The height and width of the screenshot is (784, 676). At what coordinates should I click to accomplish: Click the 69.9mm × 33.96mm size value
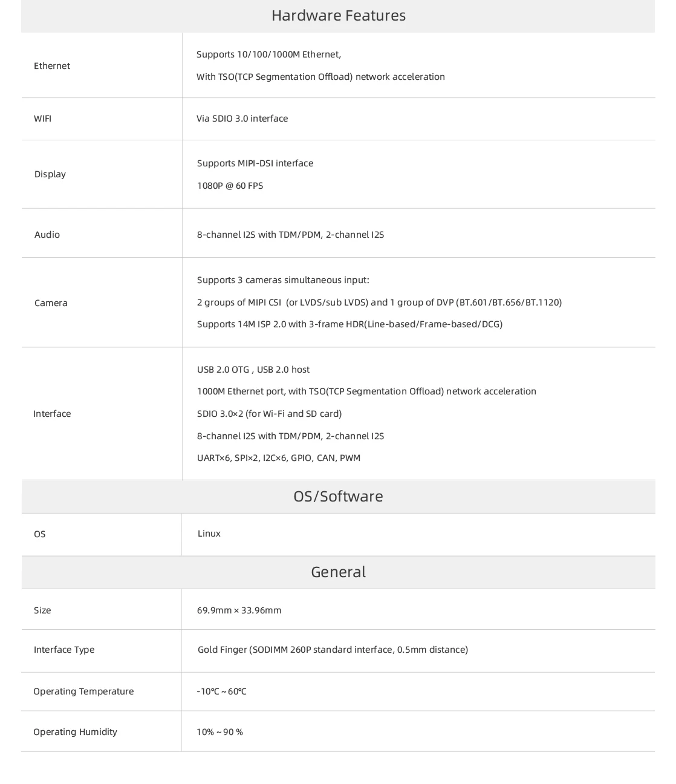239,610
